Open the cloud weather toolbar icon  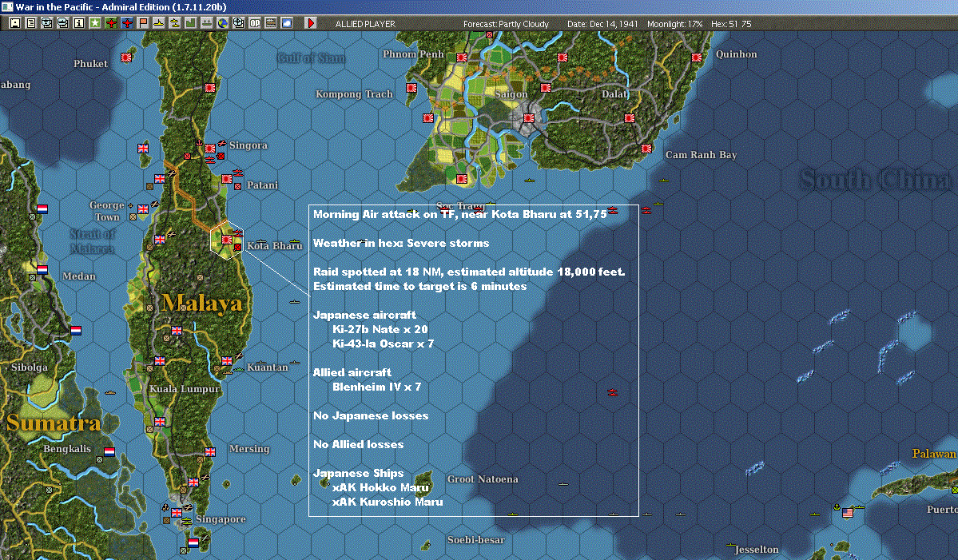click(x=287, y=23)
